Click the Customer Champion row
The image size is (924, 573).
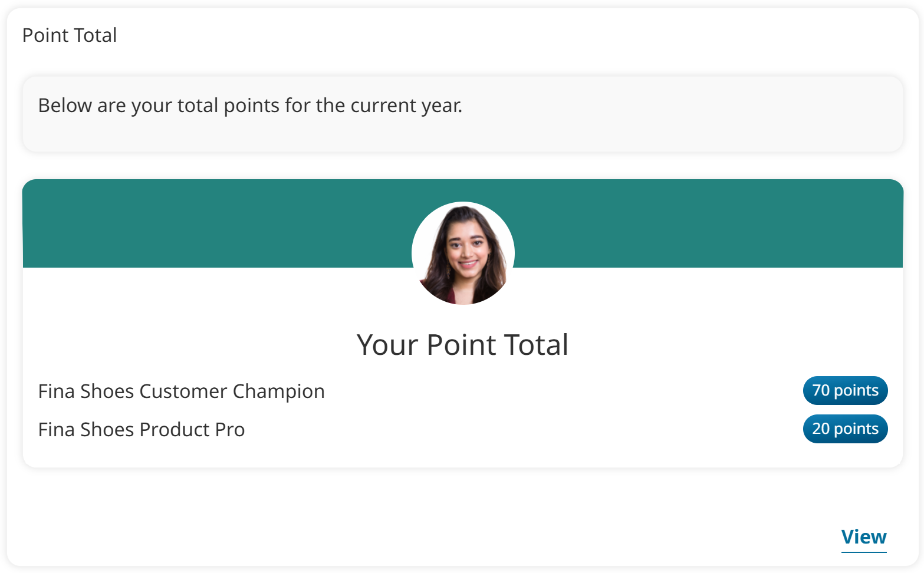tap(413, 391)
